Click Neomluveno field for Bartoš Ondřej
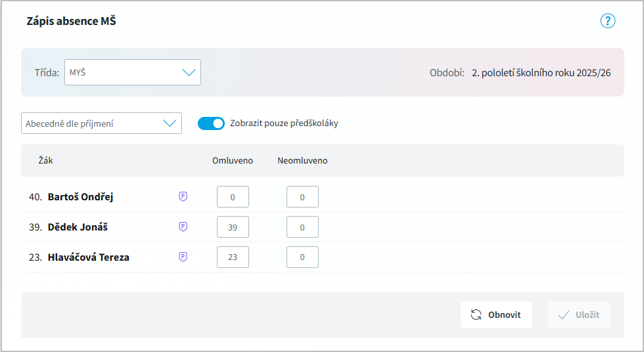The height and width of the screenshot is (352, 644). pos(302,197)
